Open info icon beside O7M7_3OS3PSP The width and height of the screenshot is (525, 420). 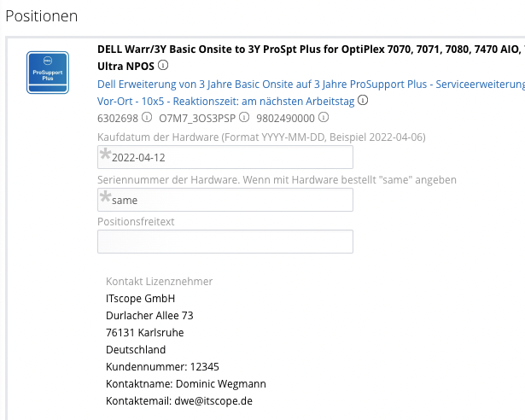(x=244, y=118)
